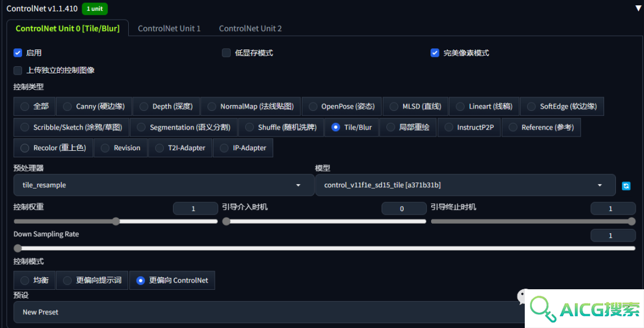Select the Canny (硬边缘) control type
Image resolution: width=644 pixels, height=328 pixels.
(x=94, y=106)
